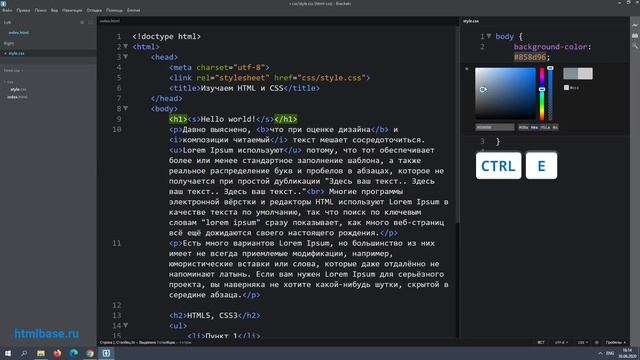This screenshot has height=360, width=640.
Task: Toggle INS insert mode in status bar
Action: (541, 342)
